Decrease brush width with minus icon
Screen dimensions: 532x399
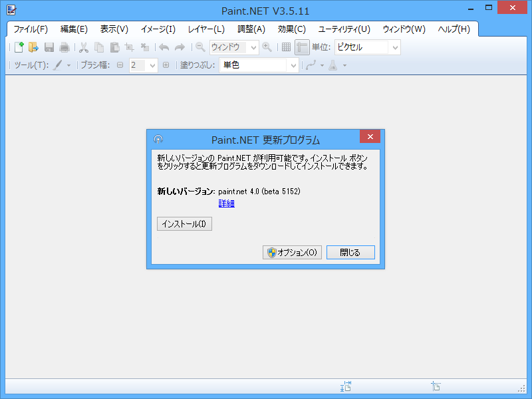(120, 65)
